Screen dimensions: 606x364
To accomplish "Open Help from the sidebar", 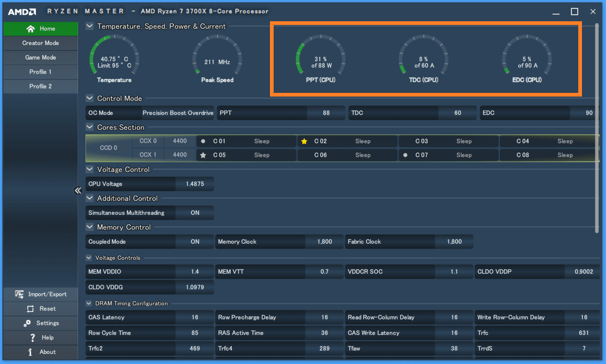I will click(41, 338).
